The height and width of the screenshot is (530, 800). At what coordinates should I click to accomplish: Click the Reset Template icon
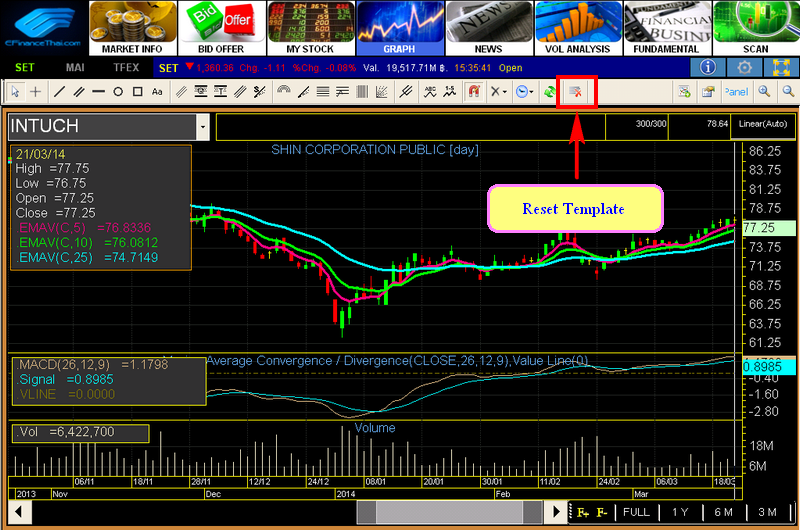576,92
